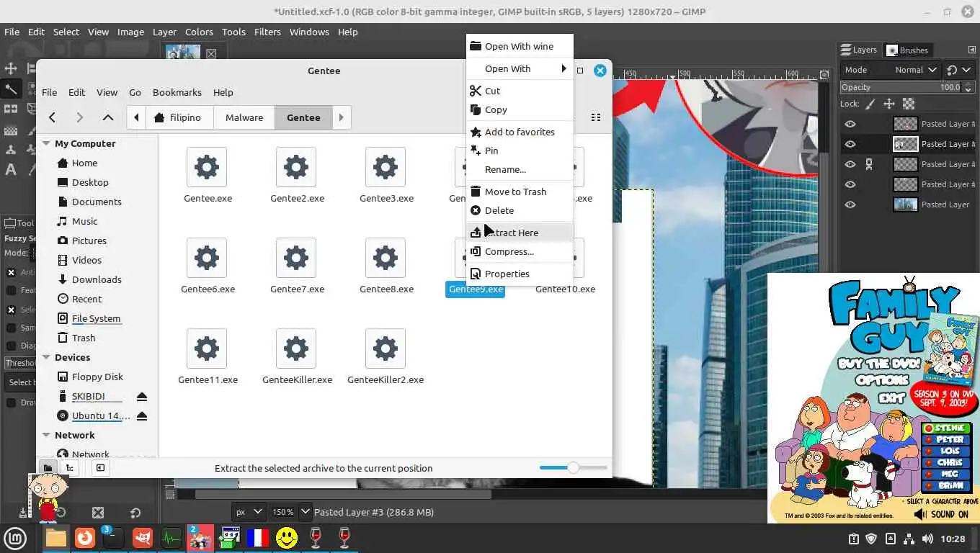
Task: Click the volume icon in system tray
Action: (x=927, y=539)
